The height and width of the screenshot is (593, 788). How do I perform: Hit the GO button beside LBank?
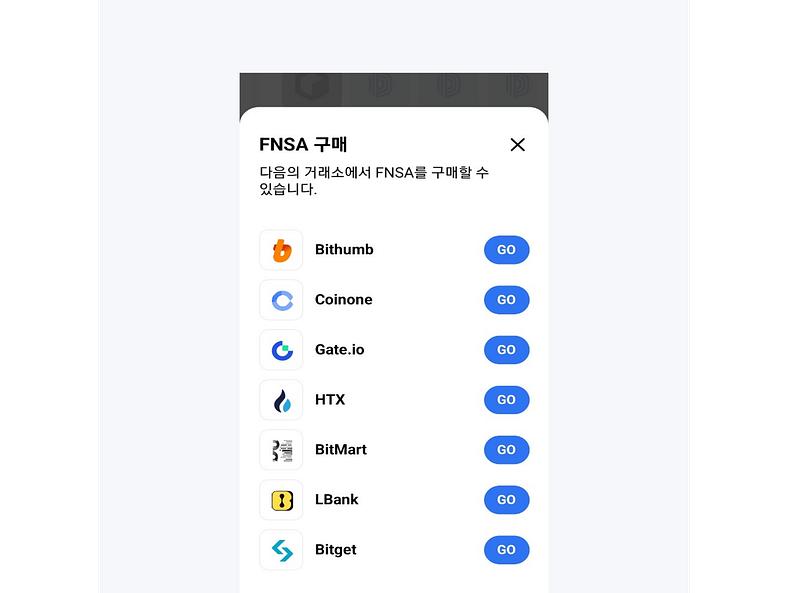pyautogui.click(x=506, y=500)
